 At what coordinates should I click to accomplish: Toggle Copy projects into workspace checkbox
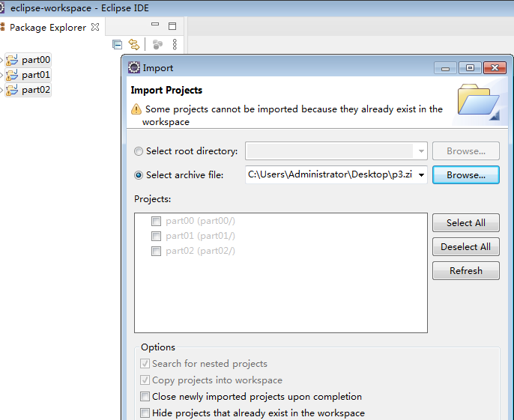145,380
